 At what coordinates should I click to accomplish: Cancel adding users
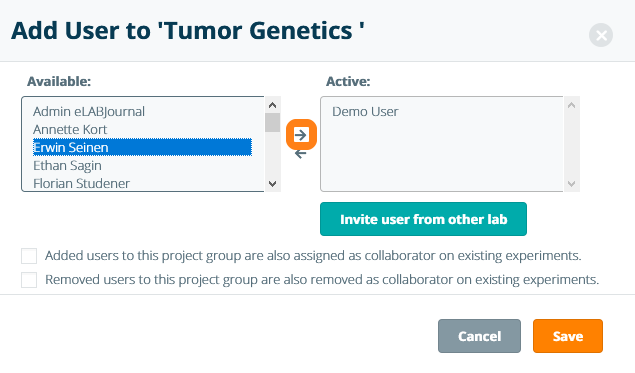[x=479, y=336]
